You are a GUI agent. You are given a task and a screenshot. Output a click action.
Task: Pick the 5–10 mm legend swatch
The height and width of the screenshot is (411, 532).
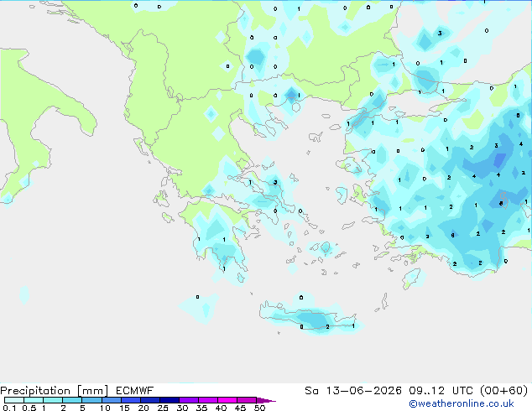click(91, 400)
